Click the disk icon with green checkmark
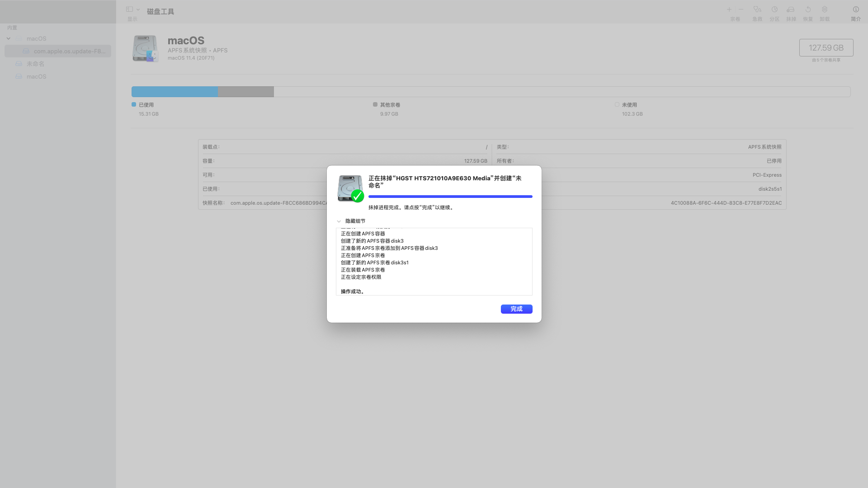Image resolution: width=868 pixels, height=488 pixels. (x=350, y=188)
